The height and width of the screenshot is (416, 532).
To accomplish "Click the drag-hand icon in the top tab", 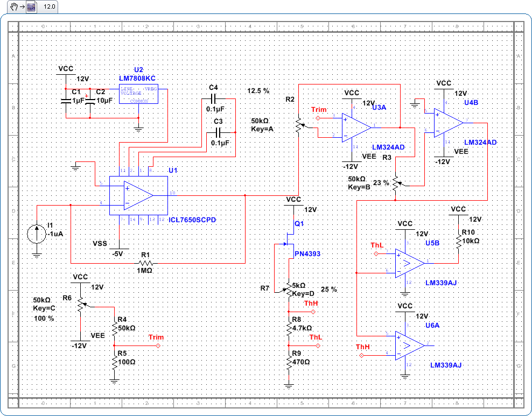I will click(14, 7).
